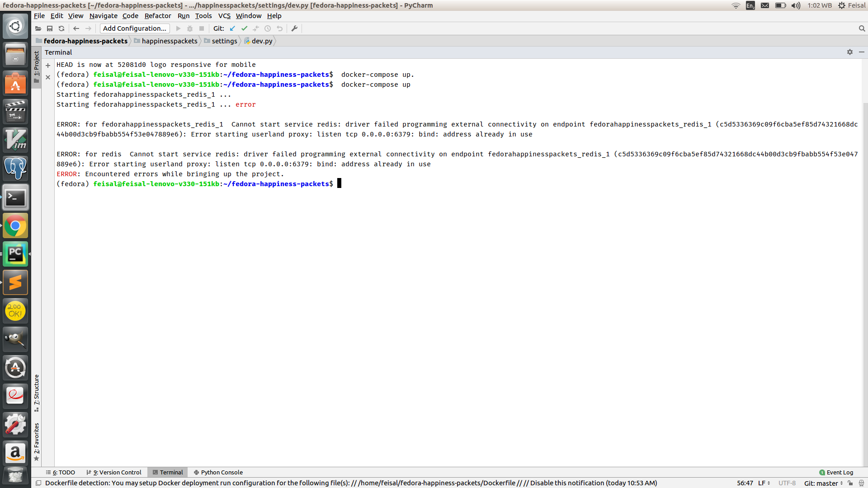
Task: Switch to the Python Console tab
Action: coord(218,473)
